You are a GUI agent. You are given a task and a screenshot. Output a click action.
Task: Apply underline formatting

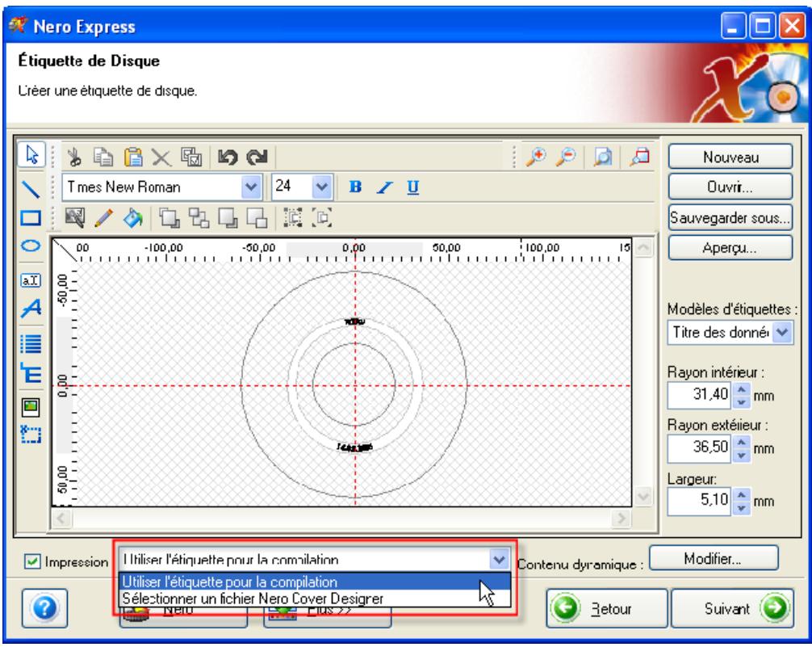(x=412, y=187)
